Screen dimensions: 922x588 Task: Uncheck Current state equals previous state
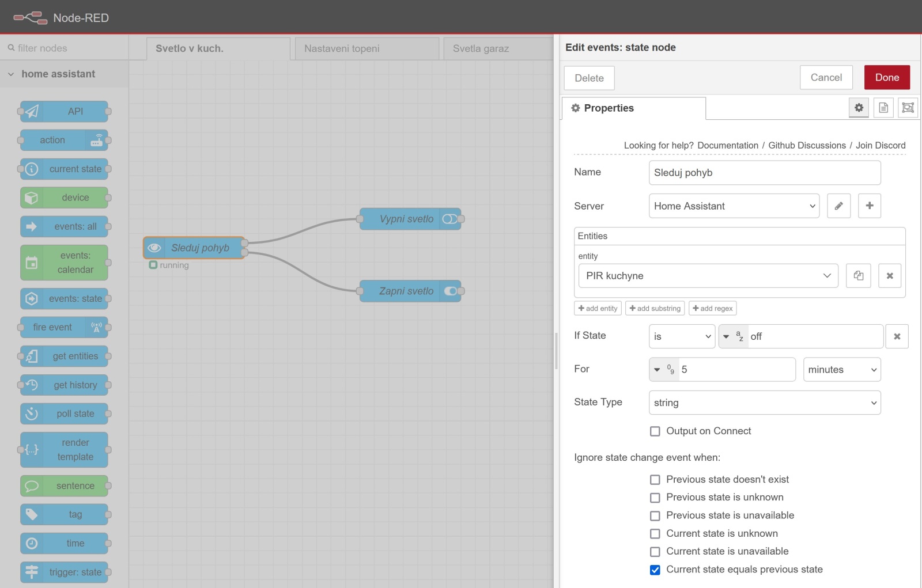[x=655, y=570]
